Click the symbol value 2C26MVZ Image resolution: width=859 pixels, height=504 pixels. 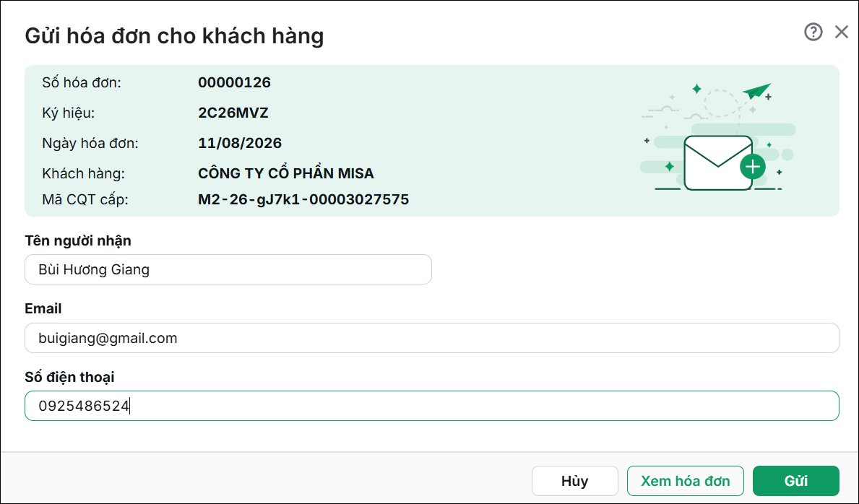[x=233, y=113]
